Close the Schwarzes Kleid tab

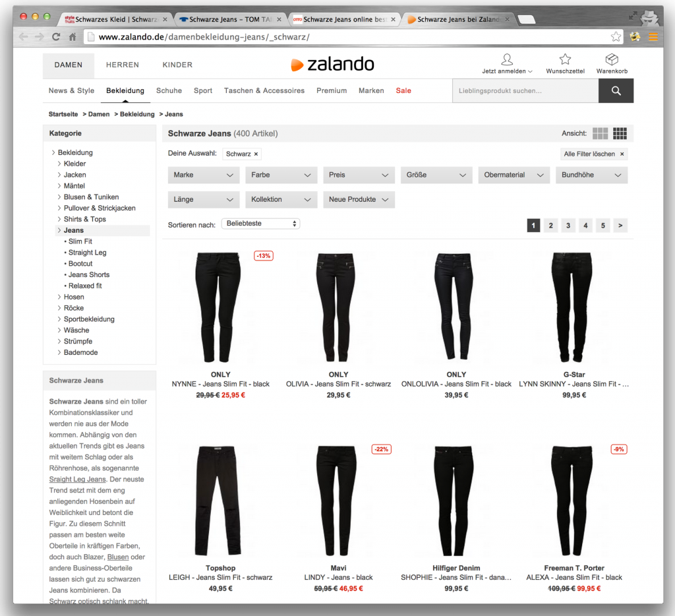[165, 19]
